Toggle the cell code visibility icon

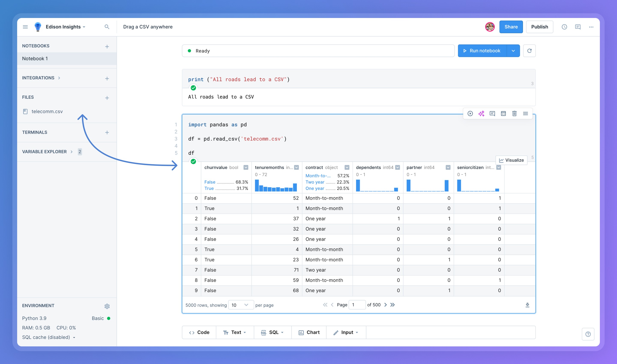(503, 113)
